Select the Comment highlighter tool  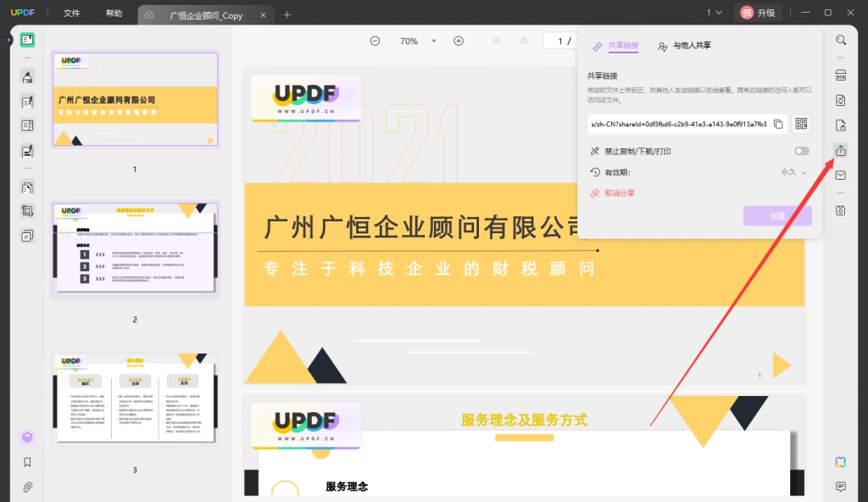[x=27, y=76]
